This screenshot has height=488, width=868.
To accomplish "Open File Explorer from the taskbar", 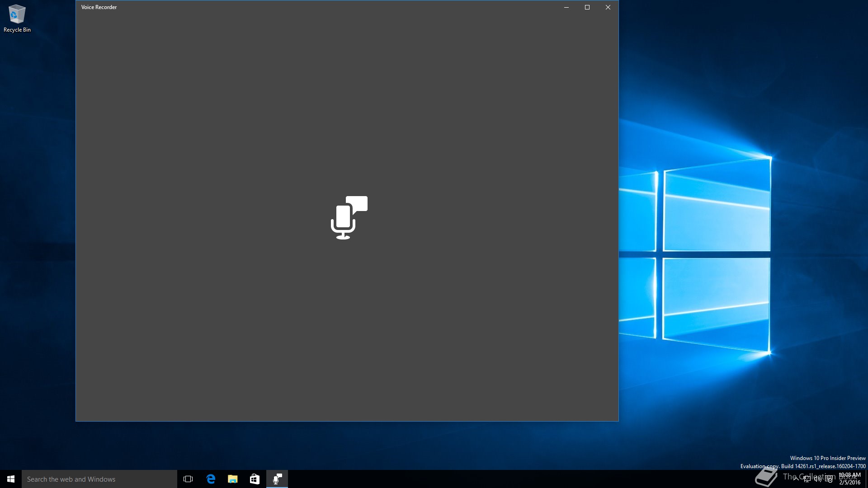I will coord(233,479).
